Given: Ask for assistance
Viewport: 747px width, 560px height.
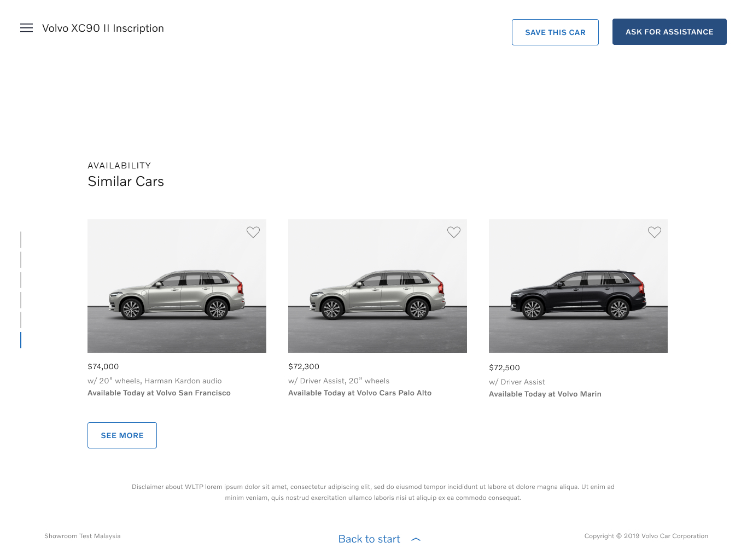Looking at the screenshot, I should coord(669,32).
